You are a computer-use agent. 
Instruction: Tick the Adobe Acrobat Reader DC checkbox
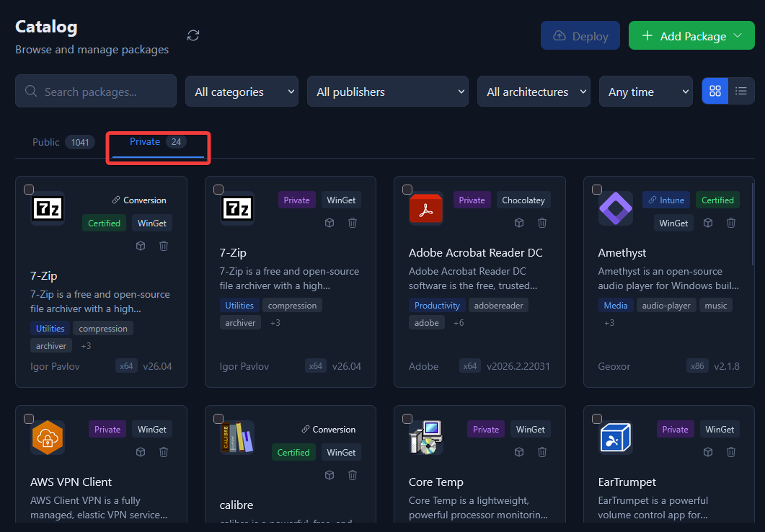click(407, 189)
